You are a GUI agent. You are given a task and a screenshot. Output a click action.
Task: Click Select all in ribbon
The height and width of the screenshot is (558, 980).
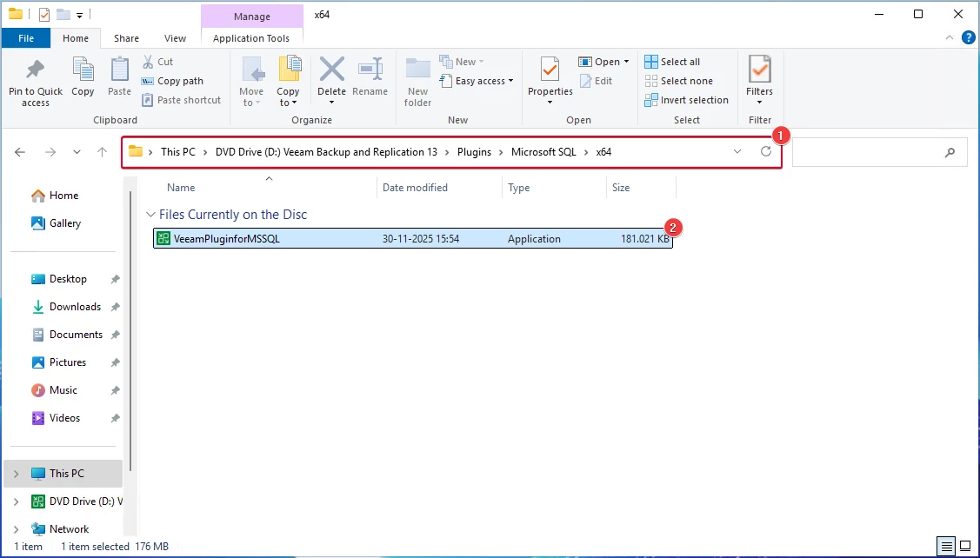[x=672, y=62]
